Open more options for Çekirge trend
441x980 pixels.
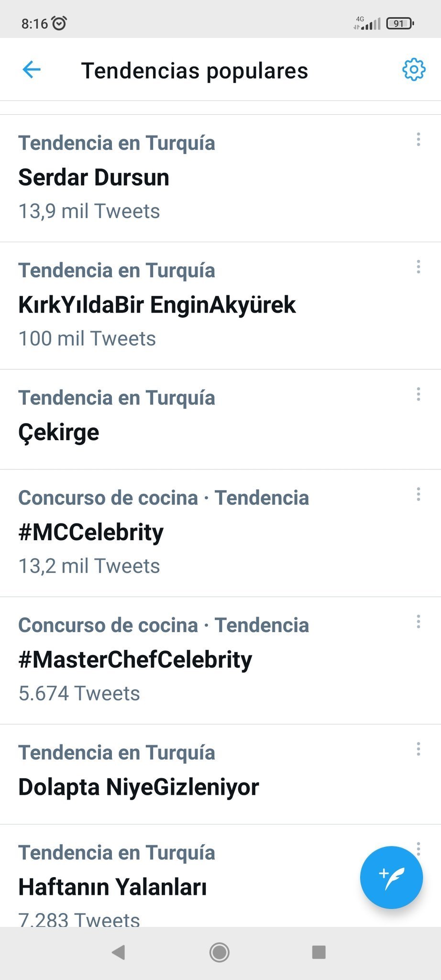coord(418,394)
